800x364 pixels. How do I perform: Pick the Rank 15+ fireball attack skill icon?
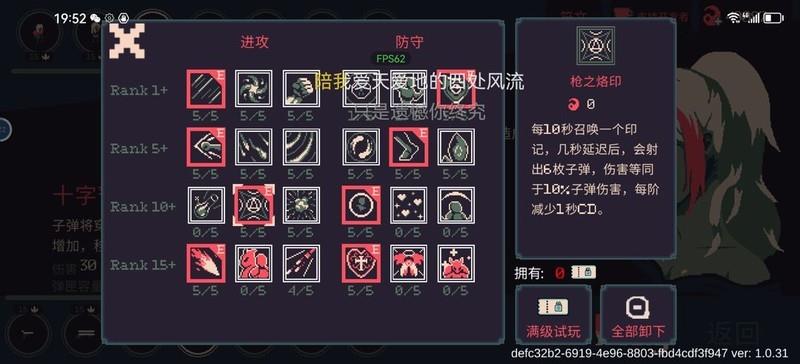206,263
